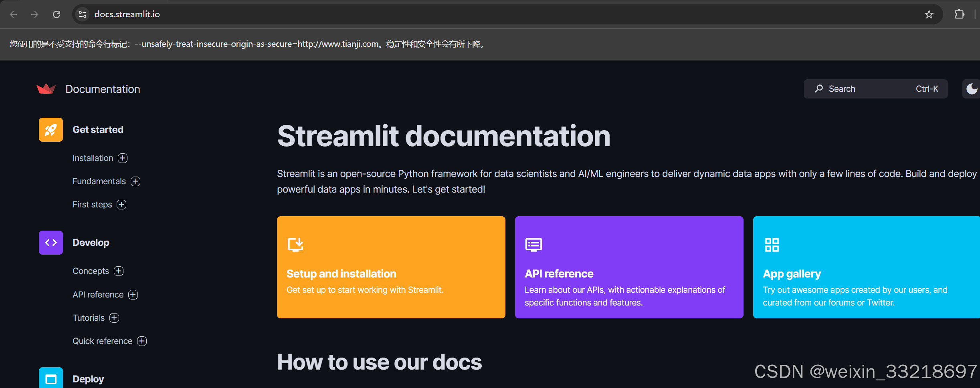The width and height of the screenshot is (980, 388).
Task: Click the list icon on the API reference card
Action: (x=533, y=244)
